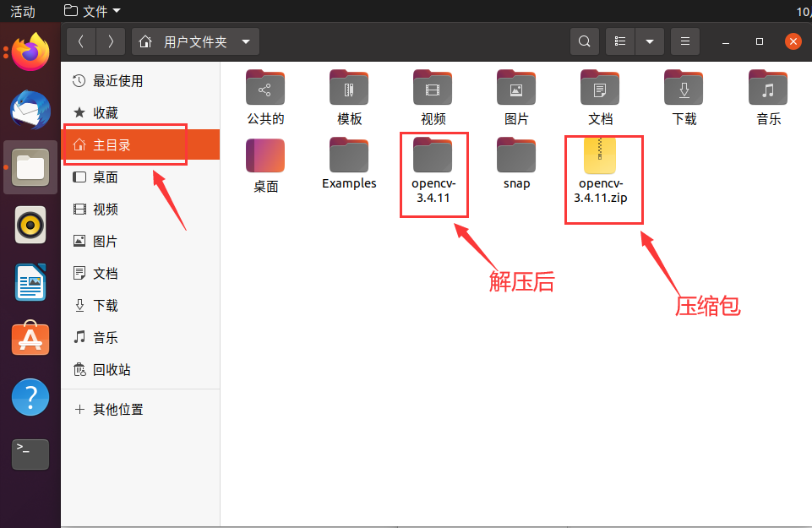This screenshot has width=812, height=528.
Task: Launch Thunderbird mail from the dock
Action: pyautogui.click(x=30, y=110)
